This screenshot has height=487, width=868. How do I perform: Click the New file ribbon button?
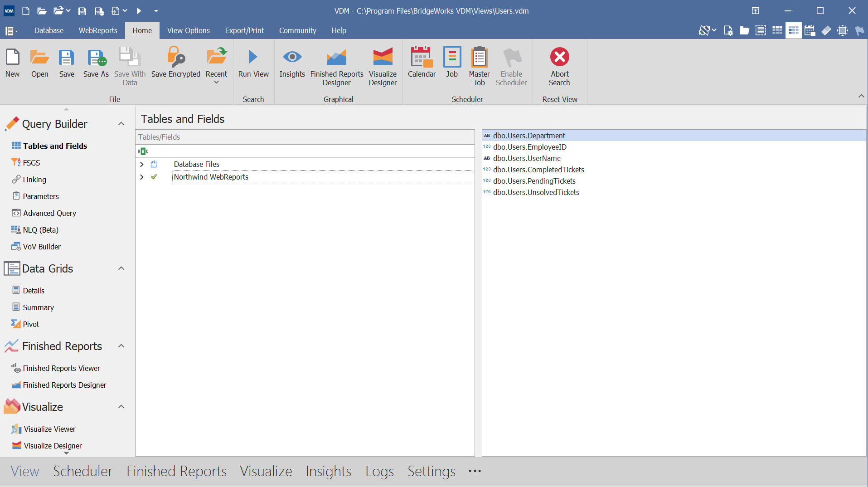coord(13,63)
